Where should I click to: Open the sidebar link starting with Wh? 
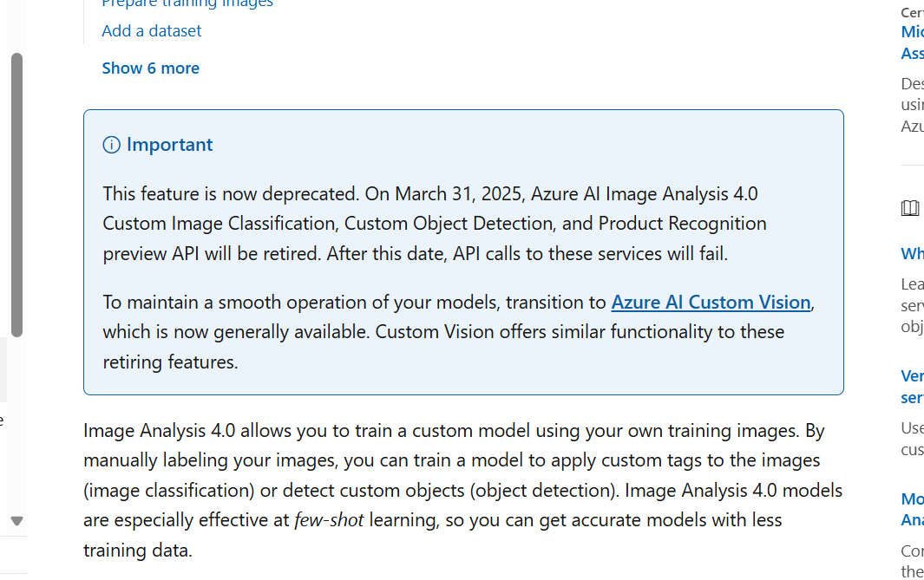point(912,254)
